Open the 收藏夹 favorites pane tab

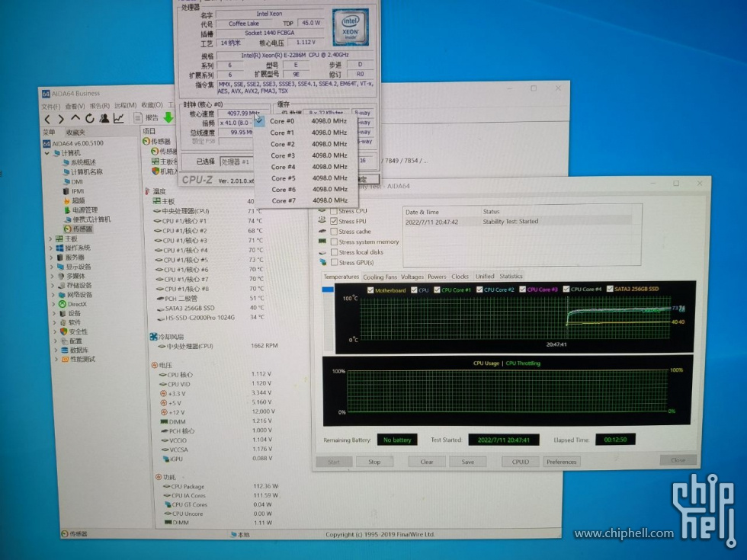(75, 133)
